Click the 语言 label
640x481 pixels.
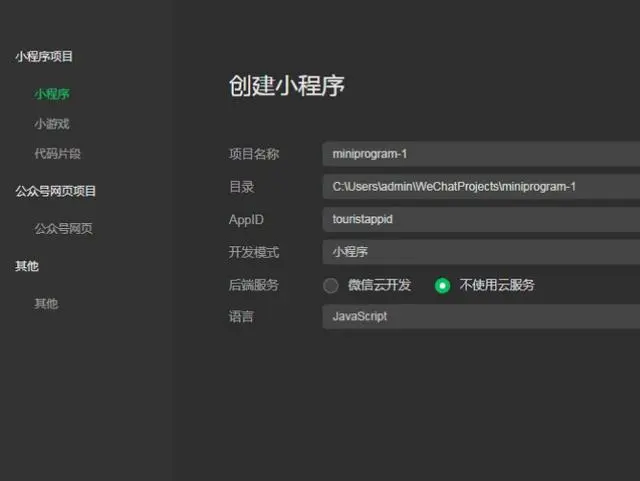point(241,316)
